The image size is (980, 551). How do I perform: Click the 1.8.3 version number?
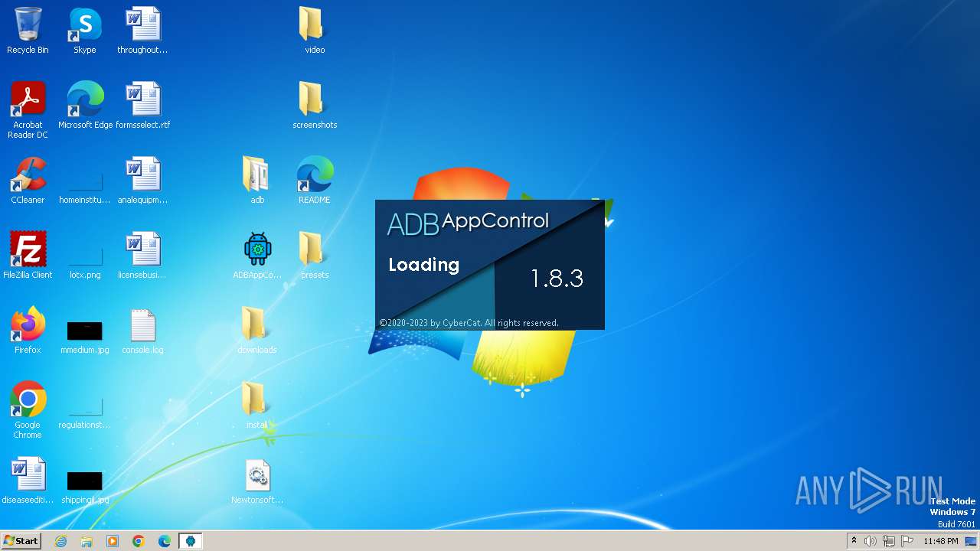click(557, 279)
